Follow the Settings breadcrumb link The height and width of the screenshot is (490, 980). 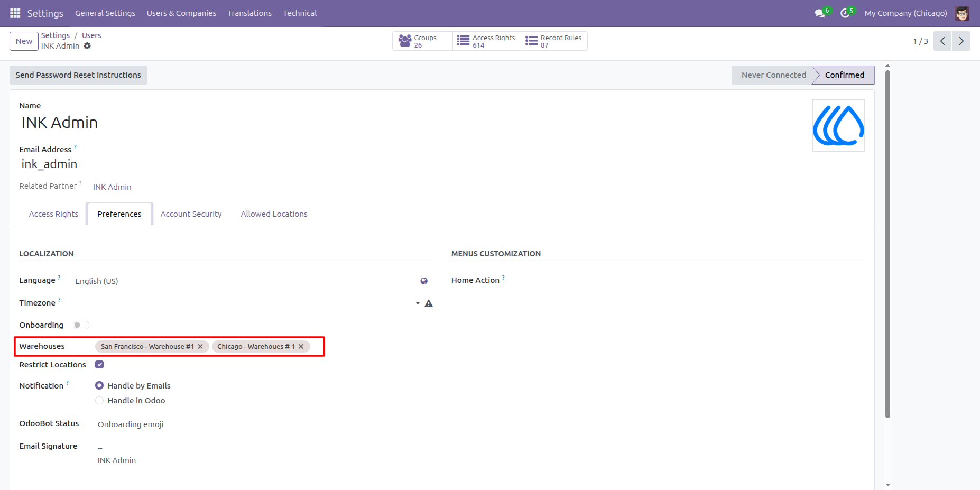[56, 35]
